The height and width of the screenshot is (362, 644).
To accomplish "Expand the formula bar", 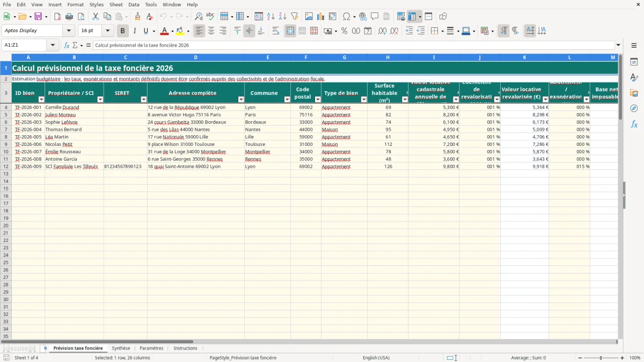I will click(618, 46).
